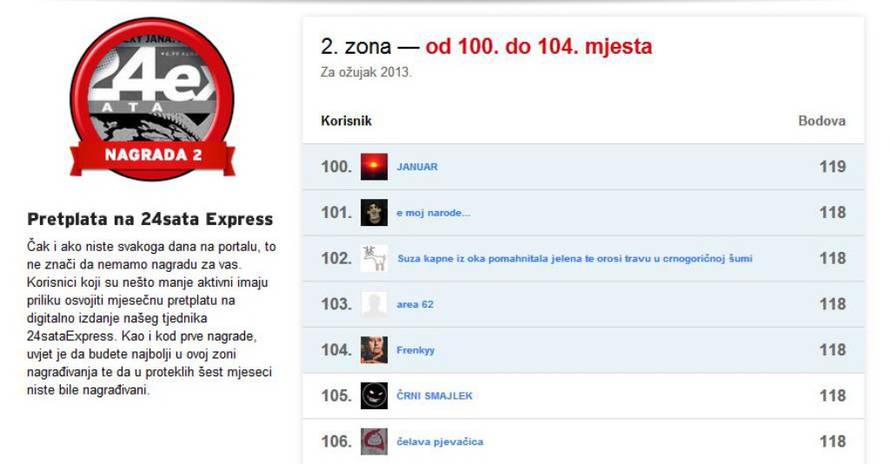
Task: Open the avatar next to e moj narode...
Action: (374, 212)
